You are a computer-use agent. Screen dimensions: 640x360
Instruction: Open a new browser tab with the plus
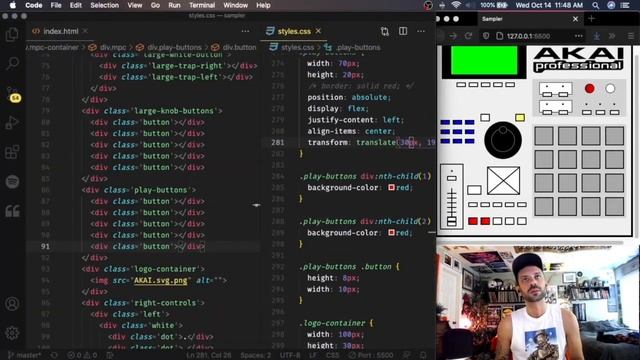click(x=591, y=18)
